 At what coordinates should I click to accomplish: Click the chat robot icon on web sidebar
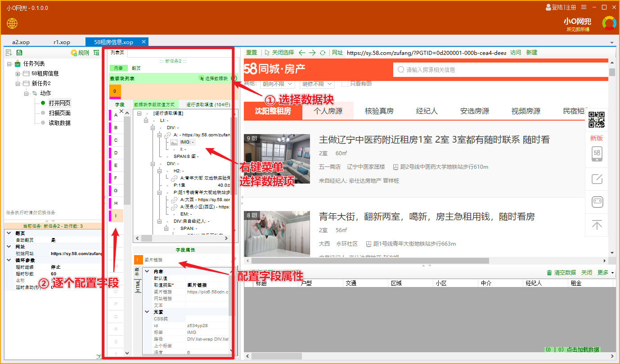click(x=597, y=202)
